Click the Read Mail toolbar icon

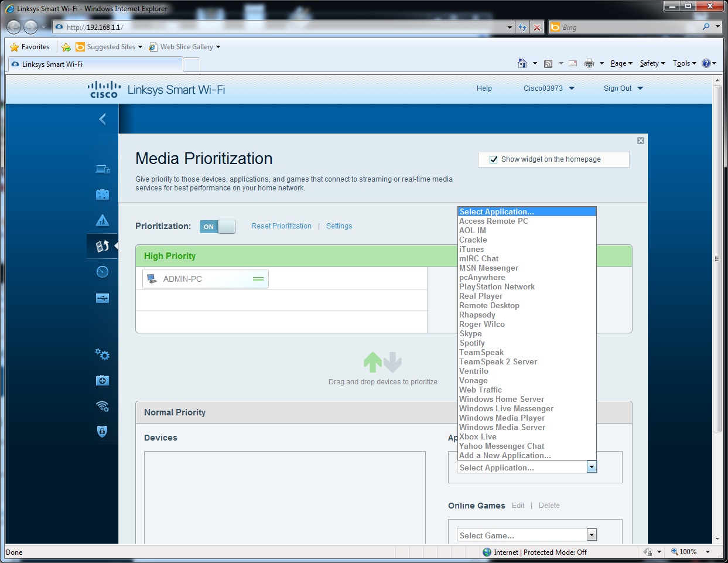[x=573, y=63]
